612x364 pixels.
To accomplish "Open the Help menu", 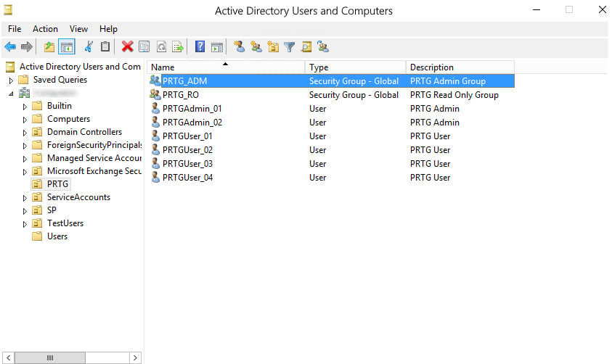I will point(108,29).
